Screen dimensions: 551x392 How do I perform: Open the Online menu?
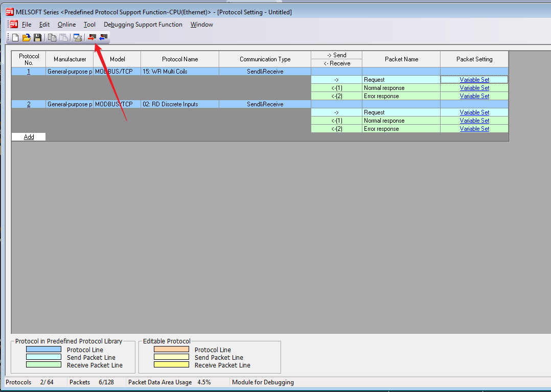tap(66, 25)
